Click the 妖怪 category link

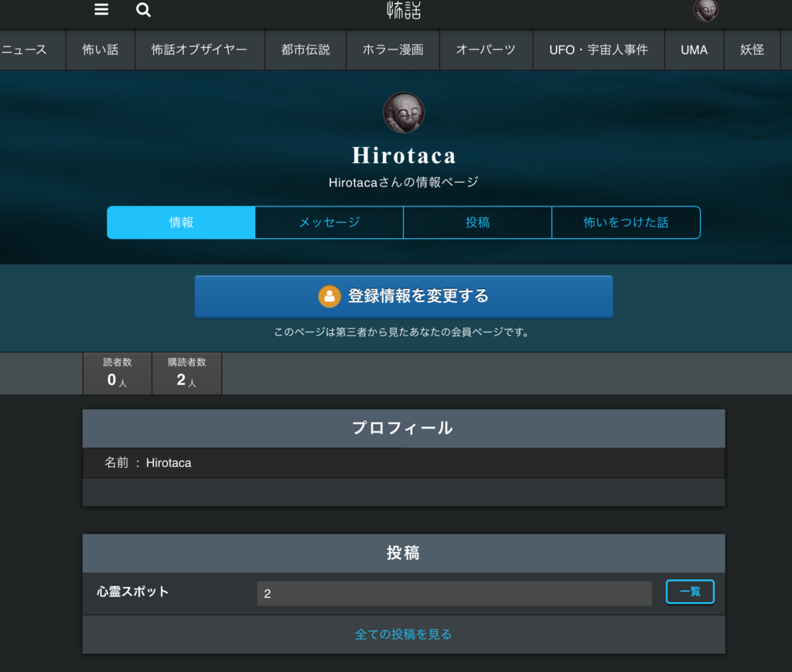[752, 49]
